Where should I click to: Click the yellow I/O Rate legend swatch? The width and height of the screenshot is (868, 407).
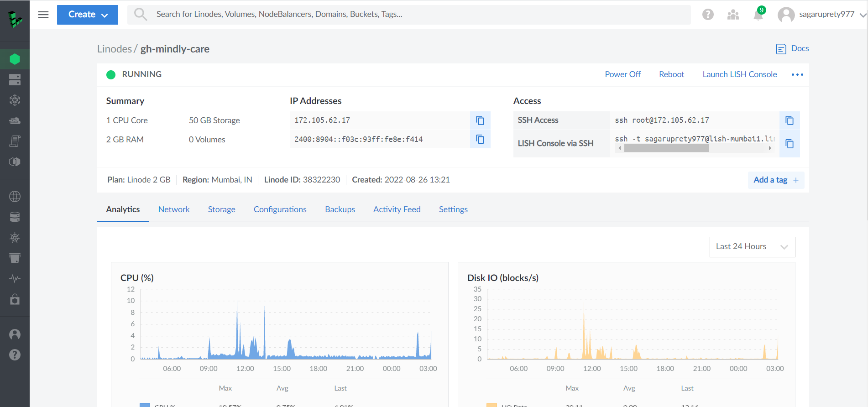coord(492,405)
